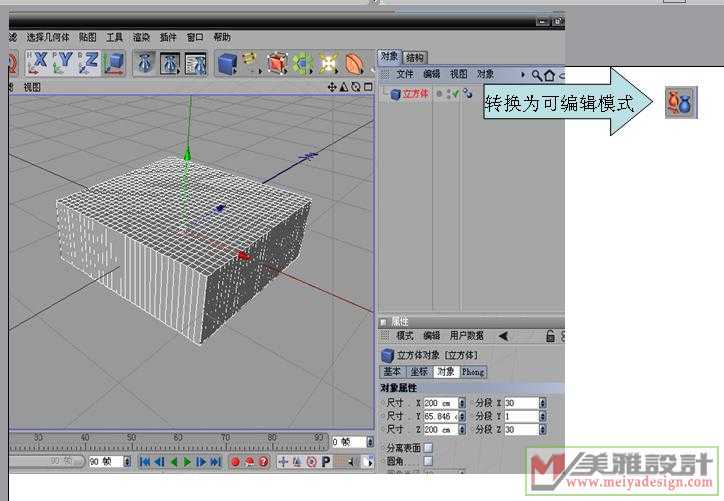
Task: Toggle the Y axis lock
Action: [63, 63]
